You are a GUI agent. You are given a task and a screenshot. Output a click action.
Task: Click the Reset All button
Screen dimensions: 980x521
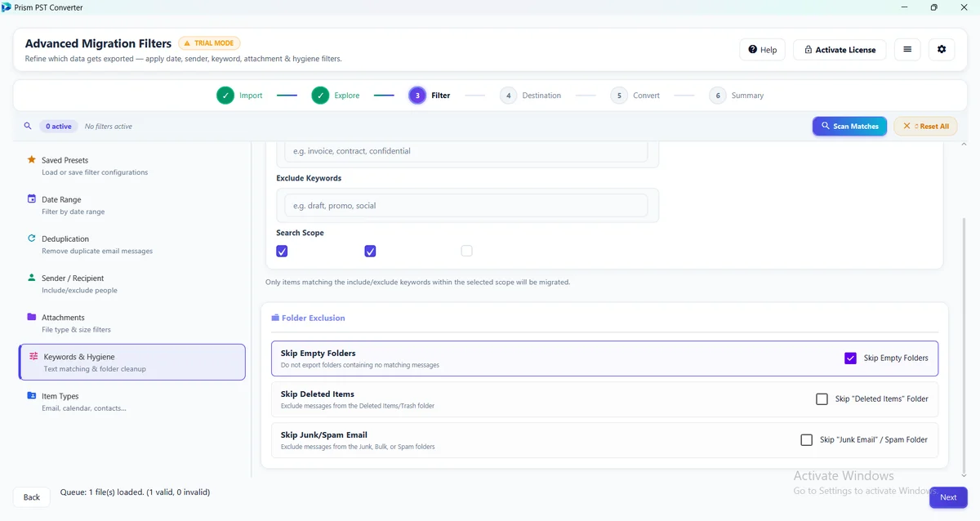(925, 127)
